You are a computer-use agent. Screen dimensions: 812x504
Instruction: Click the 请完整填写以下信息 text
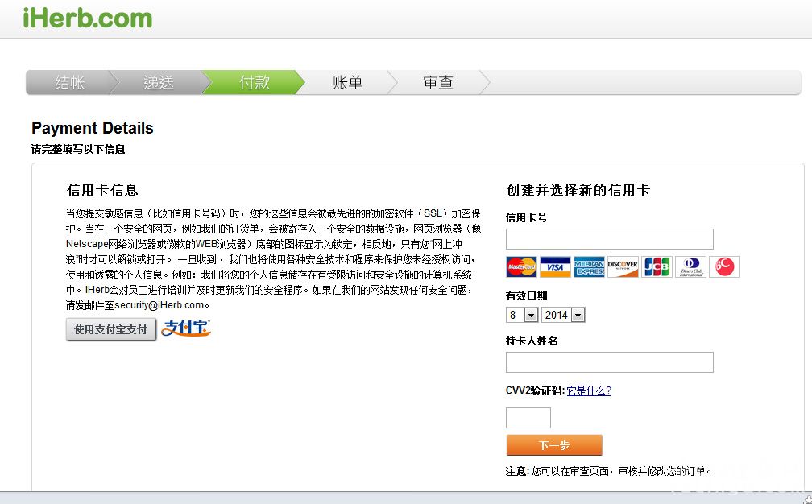[x=78, y=149]
